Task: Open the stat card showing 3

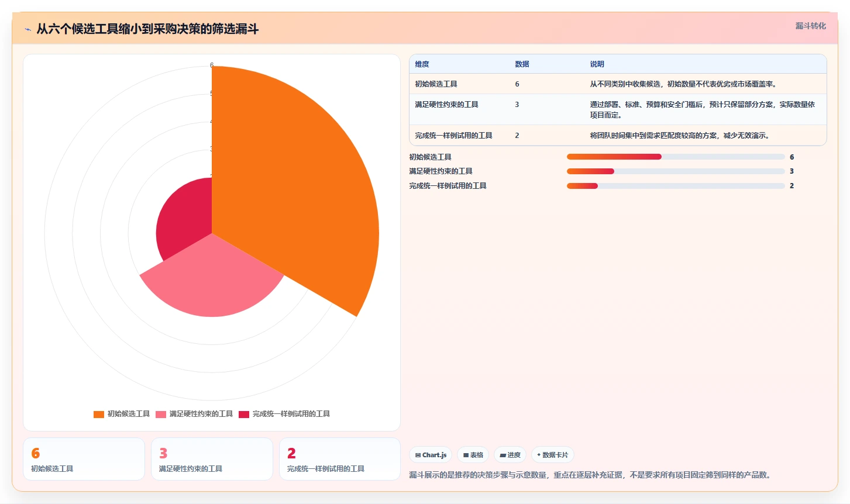Action: click(212, 459)
